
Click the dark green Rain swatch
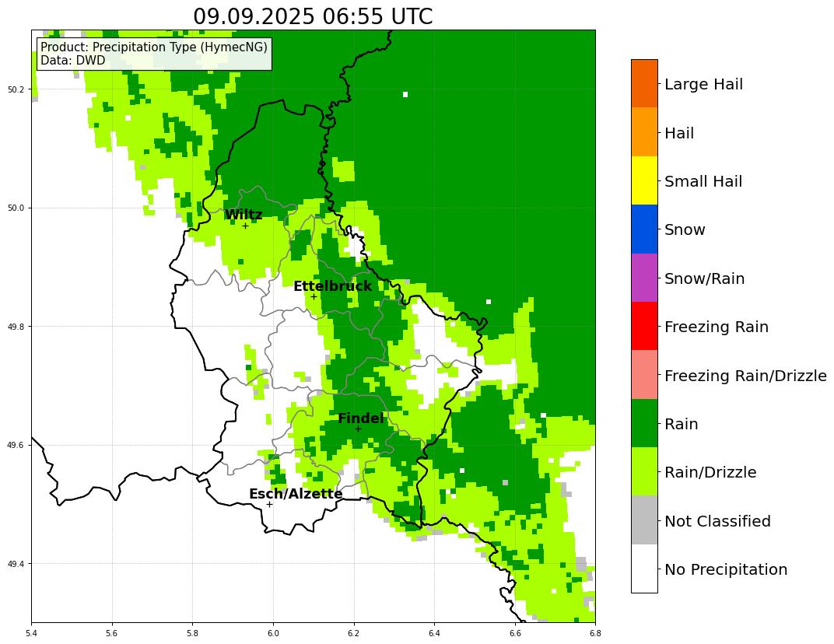(644, 423)
